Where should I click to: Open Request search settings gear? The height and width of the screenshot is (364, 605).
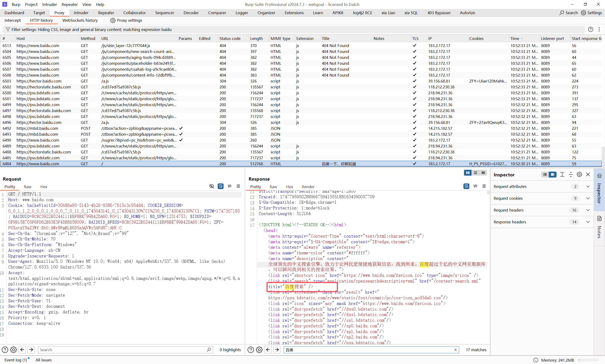13,350
